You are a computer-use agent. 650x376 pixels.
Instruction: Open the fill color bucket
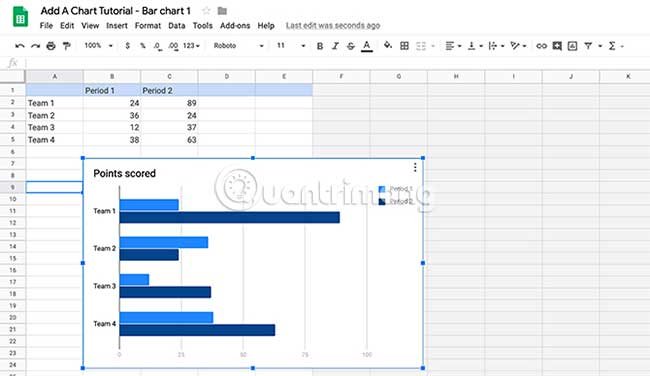tap(388, 46)
